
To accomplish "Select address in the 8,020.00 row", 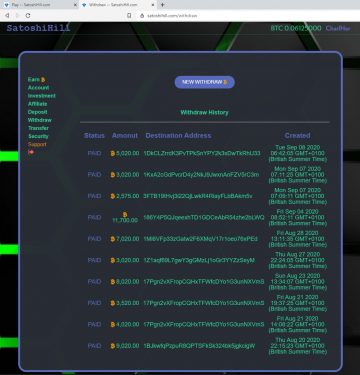I will point(204,282).
